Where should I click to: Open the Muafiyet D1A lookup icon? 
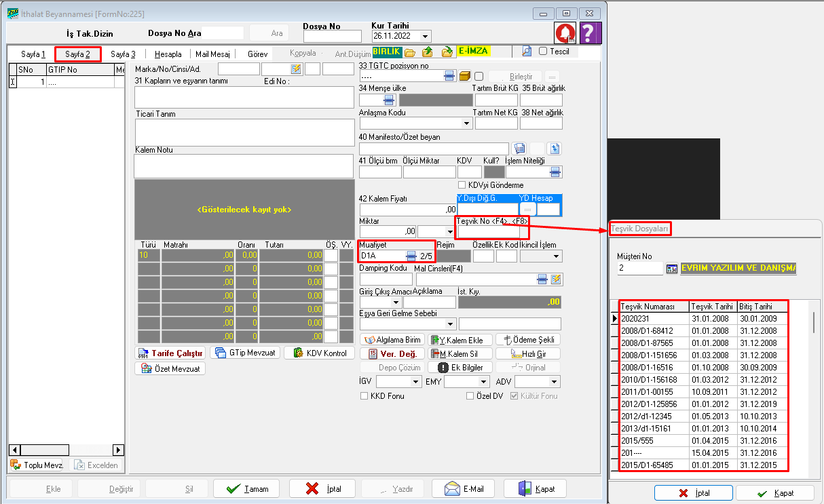click(x=411, y=256)
